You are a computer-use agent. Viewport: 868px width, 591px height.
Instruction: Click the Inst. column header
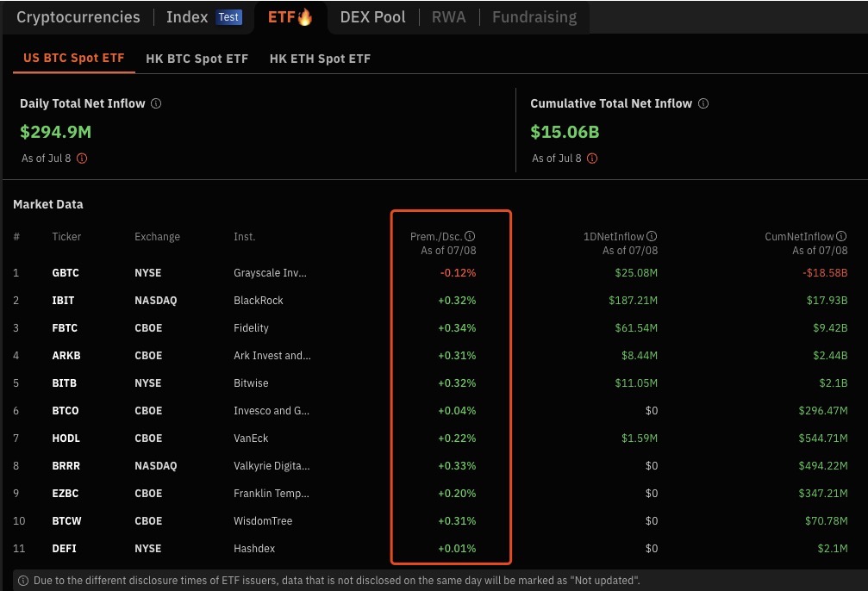tap(244, 237)
